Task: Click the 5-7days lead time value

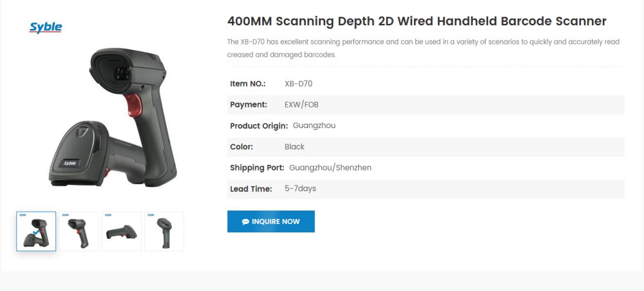Action: (300, 189)
